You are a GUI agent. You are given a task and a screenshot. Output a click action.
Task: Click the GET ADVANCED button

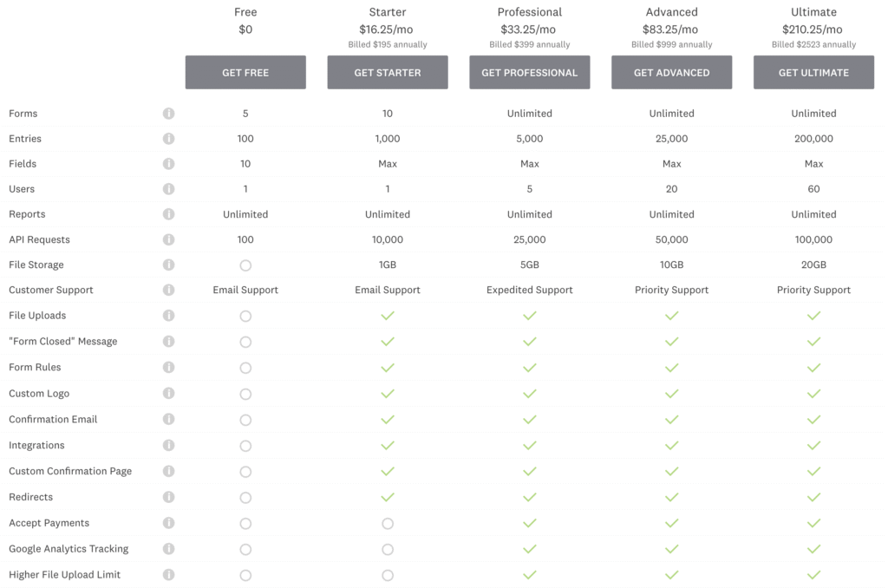tap(671, 73)
